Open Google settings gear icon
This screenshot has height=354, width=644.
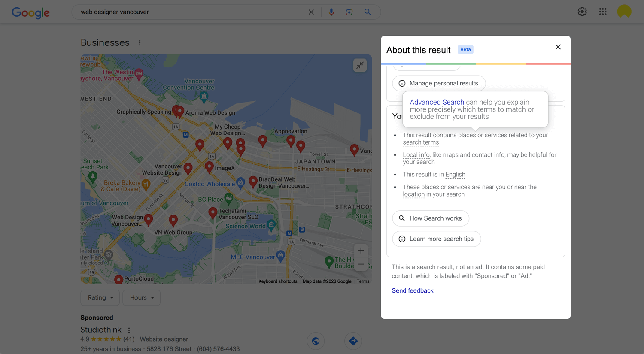582,12
